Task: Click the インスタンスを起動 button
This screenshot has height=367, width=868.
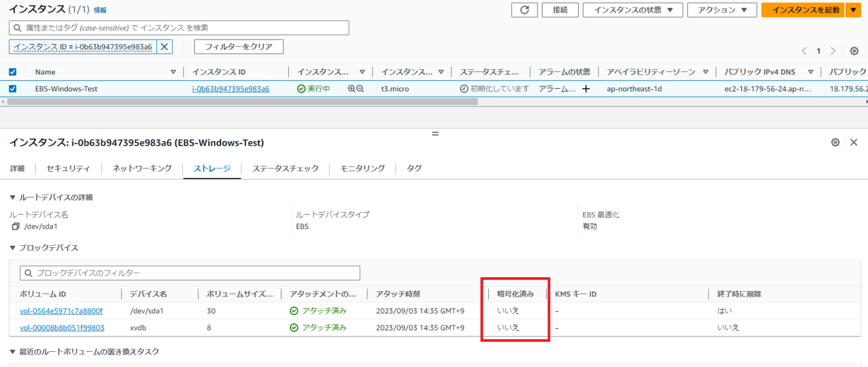Action: tap(803, 10)
